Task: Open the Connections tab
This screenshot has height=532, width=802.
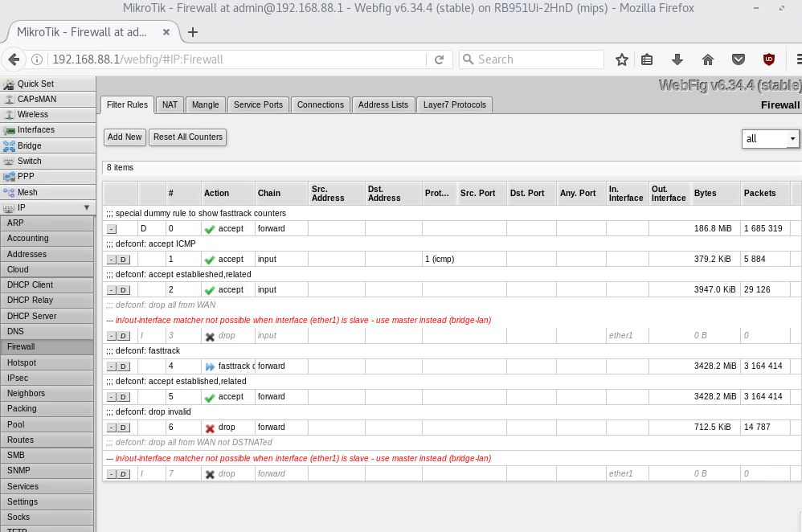Action: (321, 104)
